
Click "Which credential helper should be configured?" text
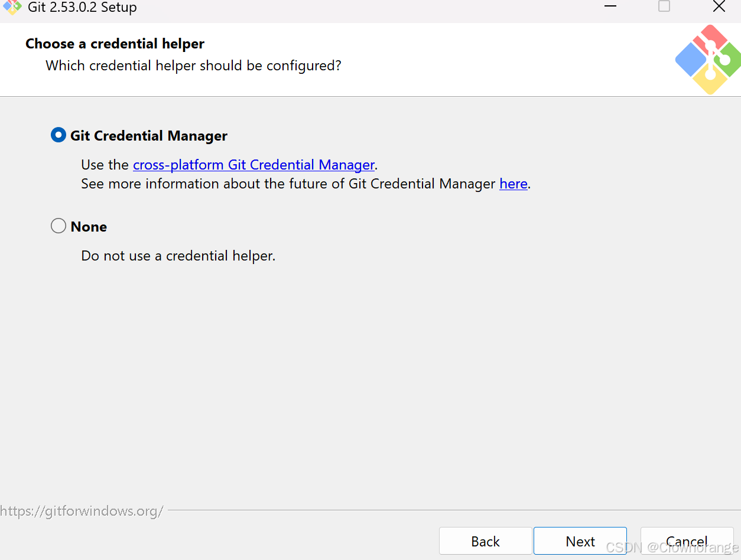tap(194, 66)
